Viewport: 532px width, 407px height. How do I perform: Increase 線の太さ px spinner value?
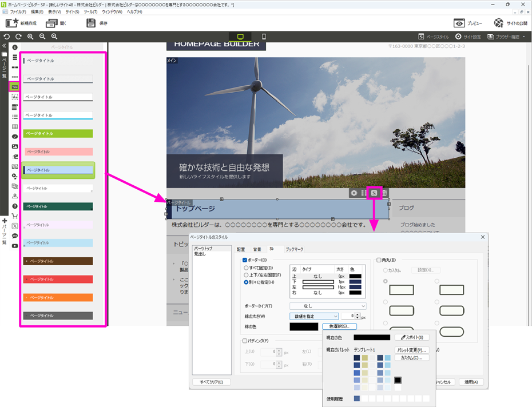pos(358,315)
